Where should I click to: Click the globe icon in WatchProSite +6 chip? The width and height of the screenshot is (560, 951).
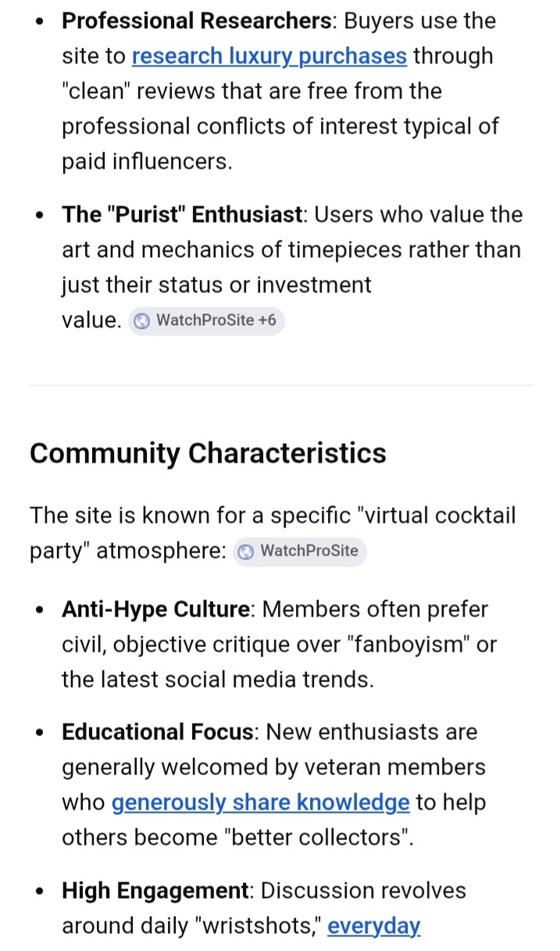(x=142, y=320)
